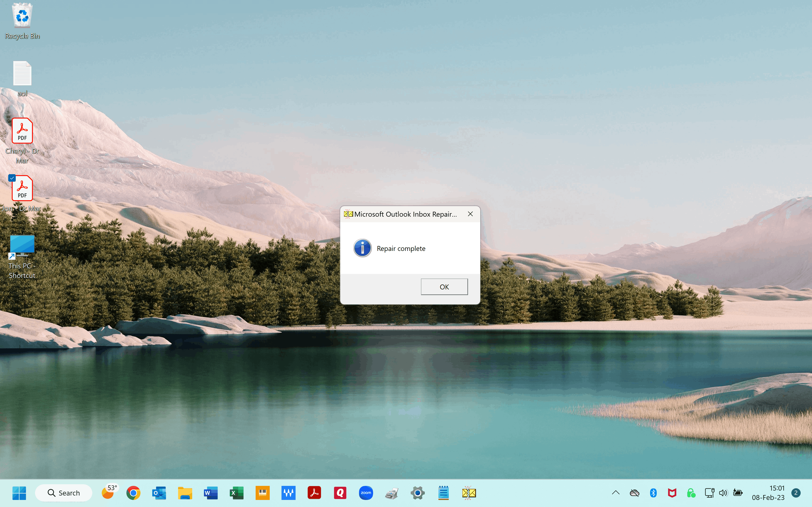
Task: Open Bluetooth tray icon
Action: click(653, 493)
